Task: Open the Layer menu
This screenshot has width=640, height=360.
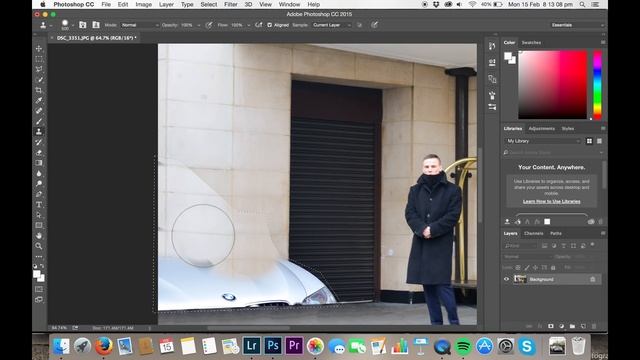Action: [166, 4]
